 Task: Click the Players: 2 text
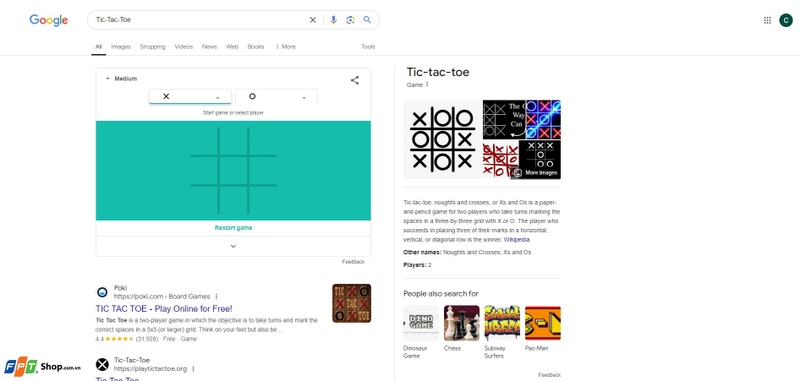coord(417,265)
